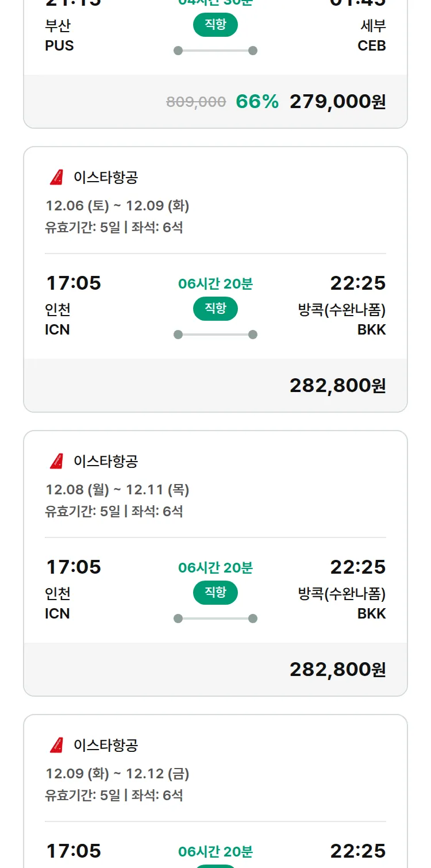Screen dimensions: 431x868
Task: Select the 279,000원 discounted Cebu fare
Action: [337, 102]
